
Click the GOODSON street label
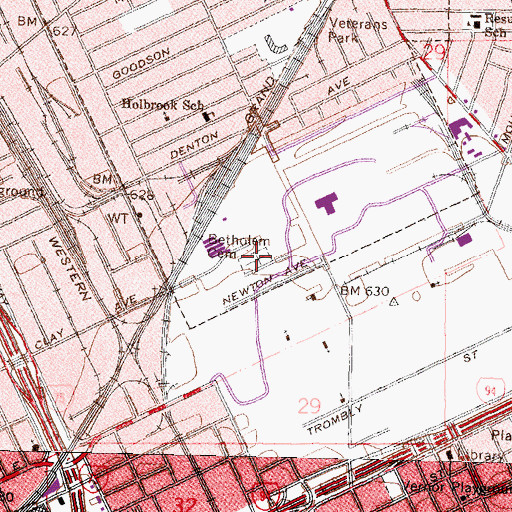click(141, 63)
